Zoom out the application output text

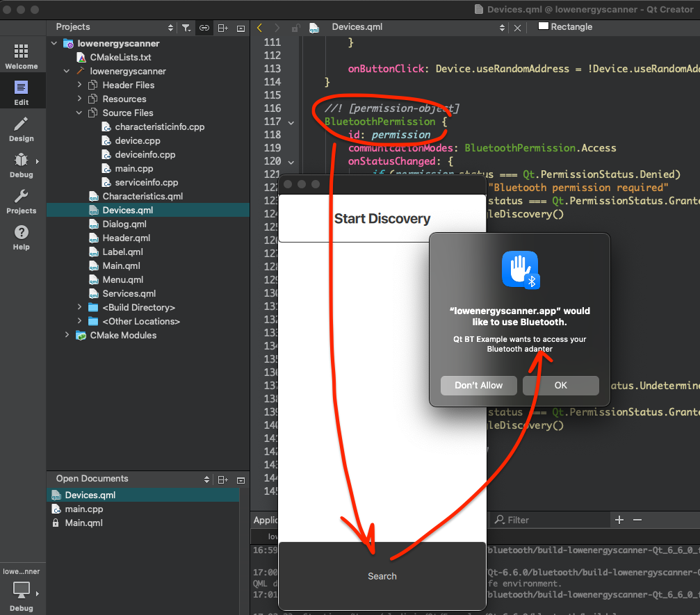[637, 520]
